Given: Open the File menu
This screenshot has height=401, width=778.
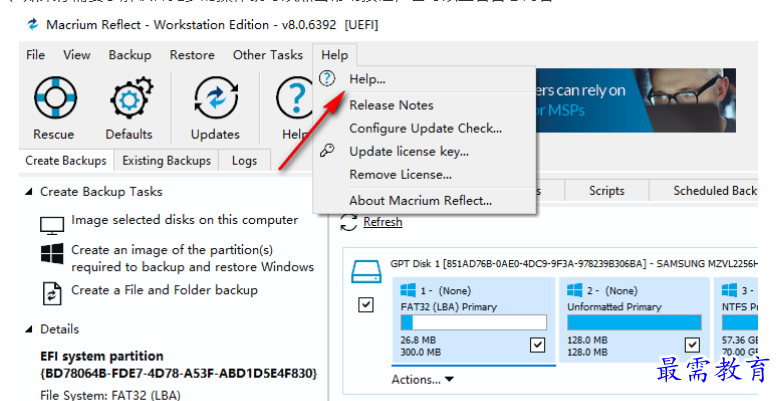Looking at the screenshot, I should point(35,55).
